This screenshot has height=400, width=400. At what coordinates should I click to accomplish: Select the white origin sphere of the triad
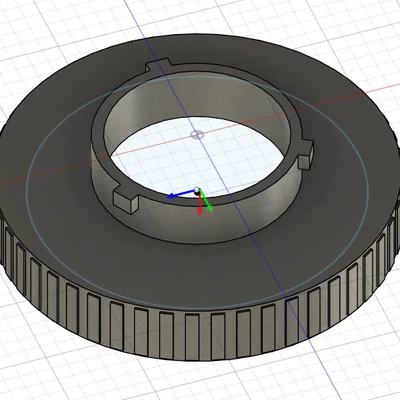[197, 190]
